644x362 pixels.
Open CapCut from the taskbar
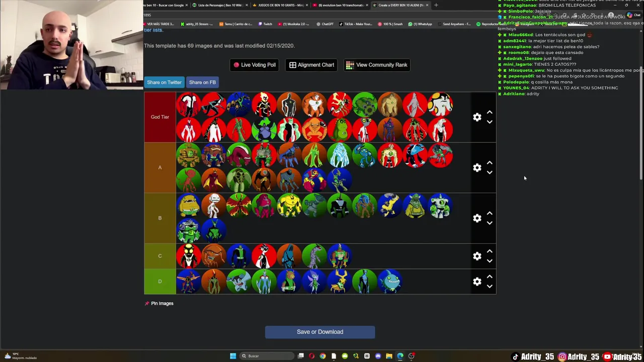click(x=367, y=356)
